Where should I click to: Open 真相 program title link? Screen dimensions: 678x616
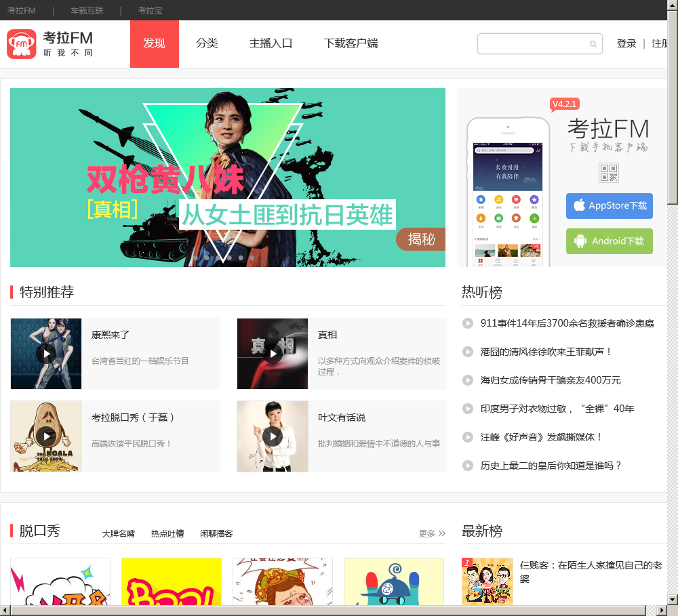[x=327, y=335]
